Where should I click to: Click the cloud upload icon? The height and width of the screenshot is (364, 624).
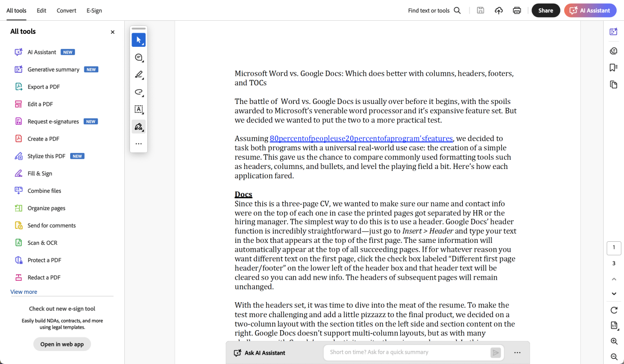(x=499, y=10)
